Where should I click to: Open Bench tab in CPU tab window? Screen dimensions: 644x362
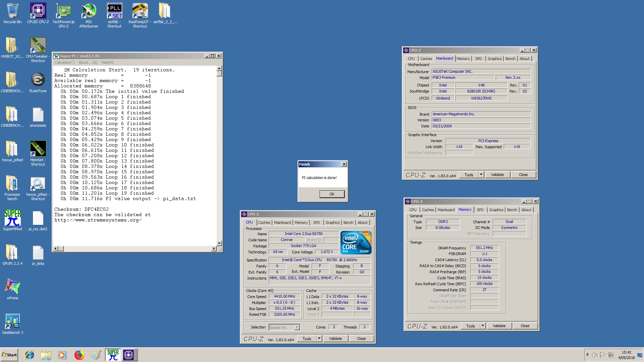pyautogui.click(x=348, y=223)
